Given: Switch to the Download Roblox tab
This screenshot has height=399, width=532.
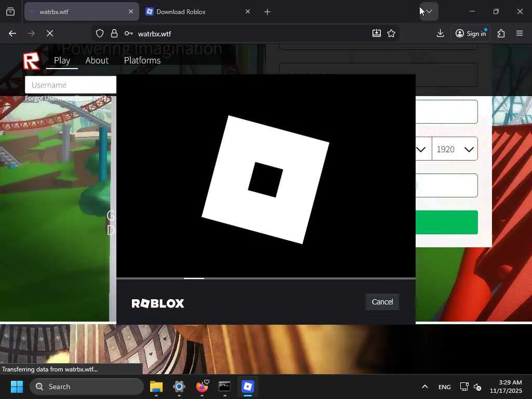Looking at the screenshot, I should point(198,11).
